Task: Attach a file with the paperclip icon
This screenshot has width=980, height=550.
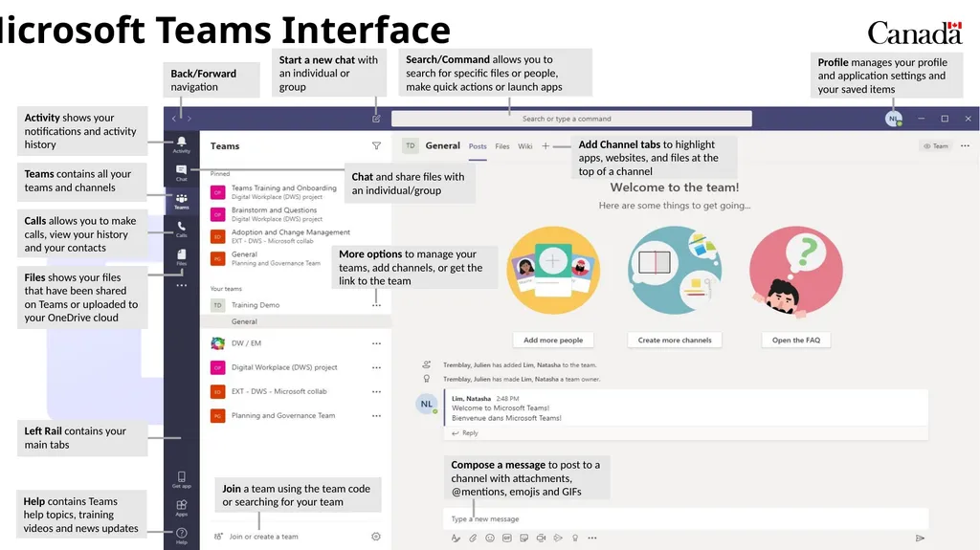Action: click(x=473, y=538)
